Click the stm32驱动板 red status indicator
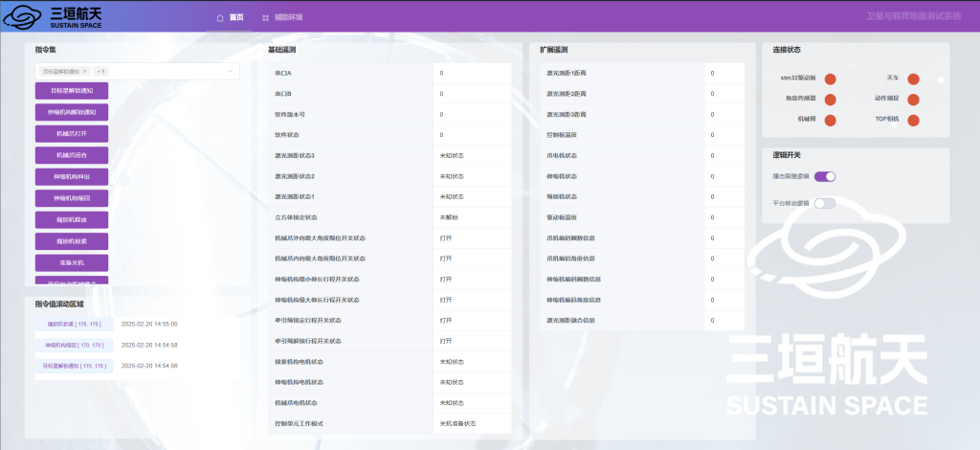980x450 pixels. [831, 79]
